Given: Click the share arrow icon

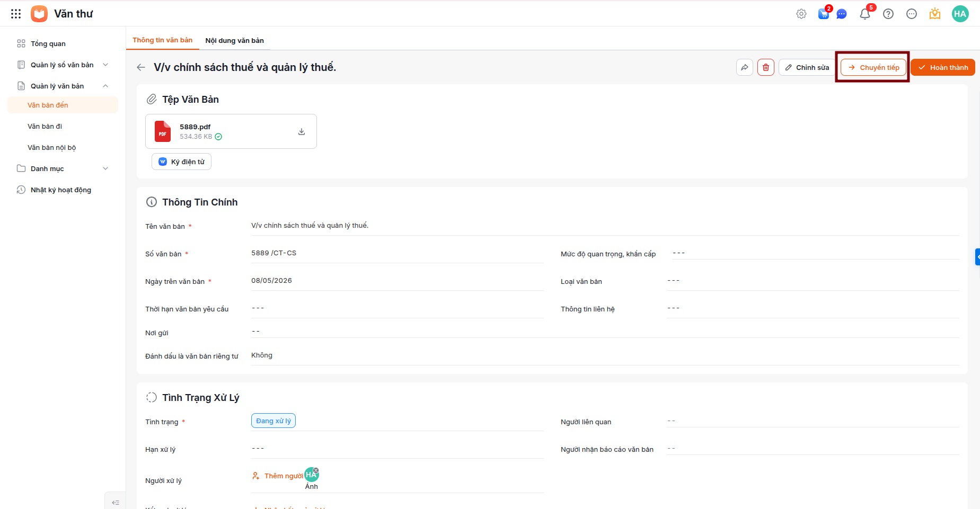Looking at the screenshot, I should click(745, 67).
